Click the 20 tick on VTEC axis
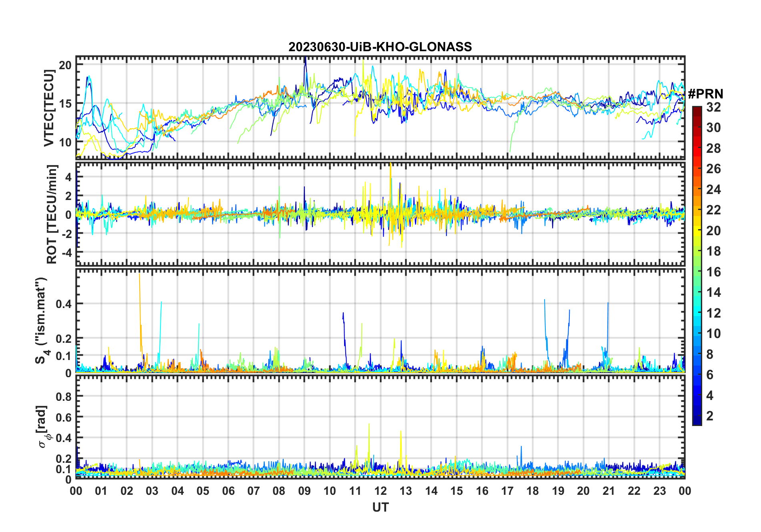The image size is (761, 532). click(x=65, y=65)
